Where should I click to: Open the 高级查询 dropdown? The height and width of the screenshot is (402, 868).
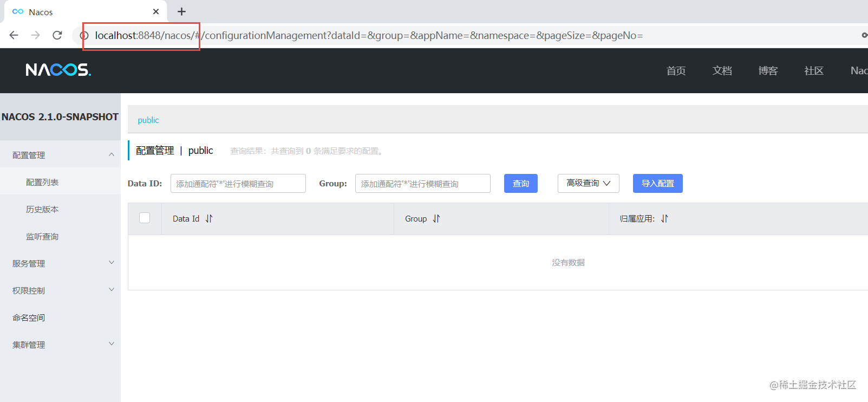[x=588, y=183]
